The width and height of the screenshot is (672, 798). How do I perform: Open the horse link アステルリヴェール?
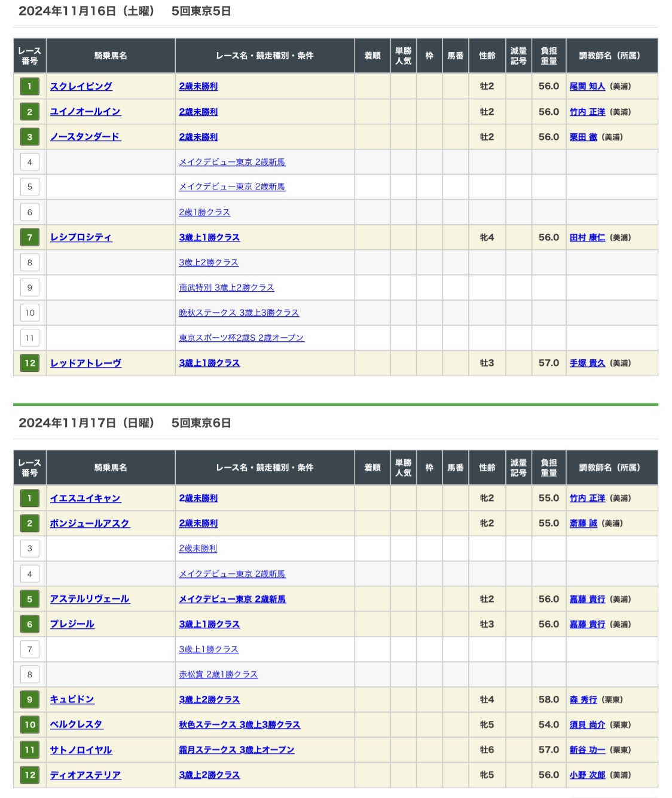(90, 599)
